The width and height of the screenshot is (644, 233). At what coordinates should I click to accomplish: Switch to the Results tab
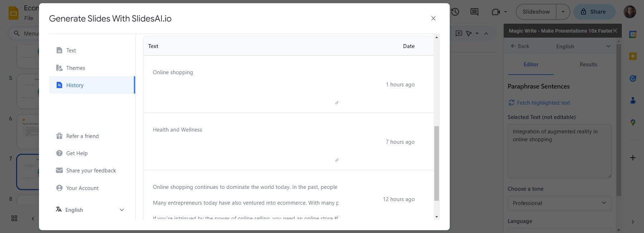(x=588, y=65)
